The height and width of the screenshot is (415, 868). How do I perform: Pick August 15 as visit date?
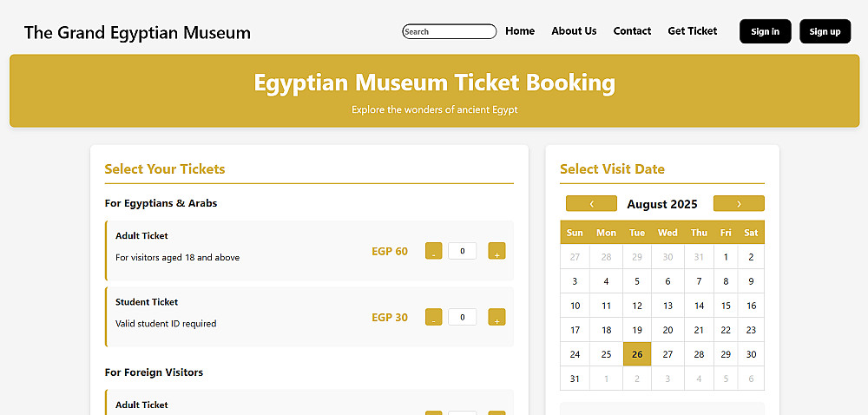(x=726, y=306)
